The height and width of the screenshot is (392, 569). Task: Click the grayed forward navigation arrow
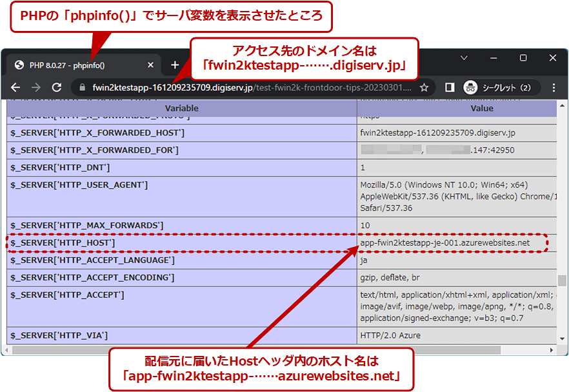click(x=35, y=84)
